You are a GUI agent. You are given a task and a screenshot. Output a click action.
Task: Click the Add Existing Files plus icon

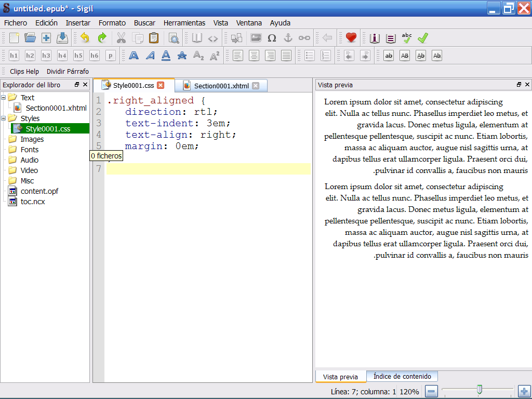[46, 38]
